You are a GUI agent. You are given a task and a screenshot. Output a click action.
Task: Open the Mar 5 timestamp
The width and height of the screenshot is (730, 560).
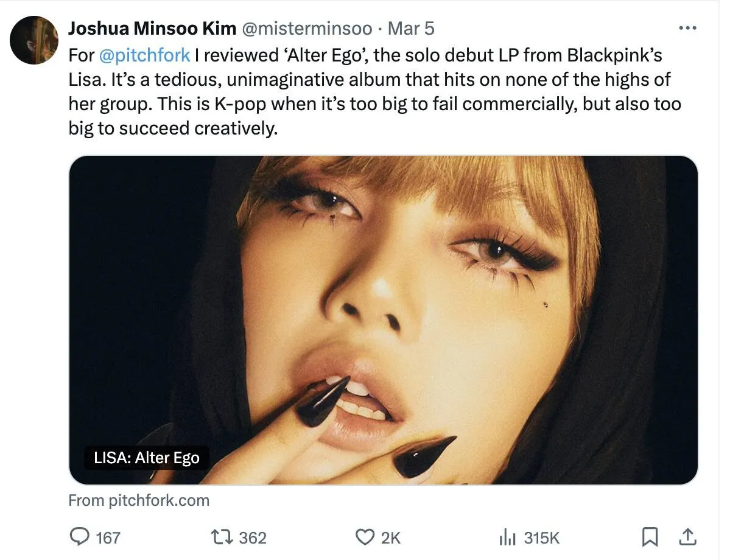[x=411, y=29]
